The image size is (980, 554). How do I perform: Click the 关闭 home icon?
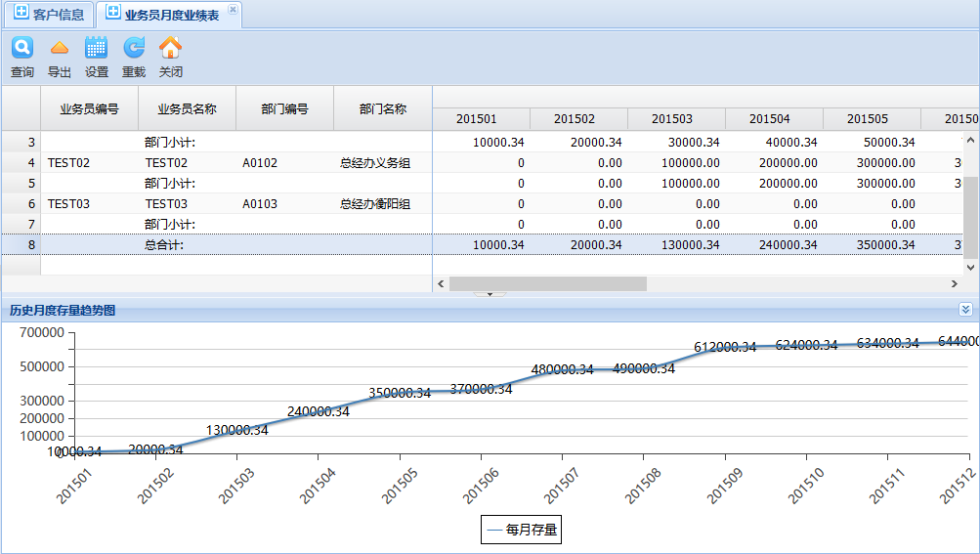tap(170, 48)
